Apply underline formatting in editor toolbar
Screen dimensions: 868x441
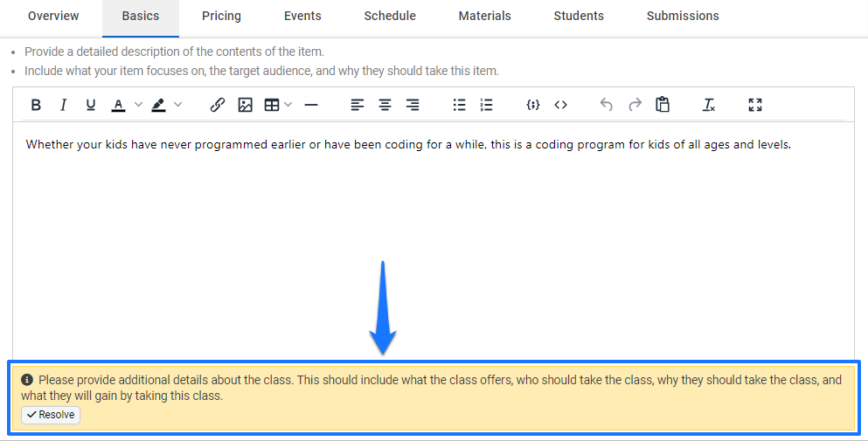91,105
